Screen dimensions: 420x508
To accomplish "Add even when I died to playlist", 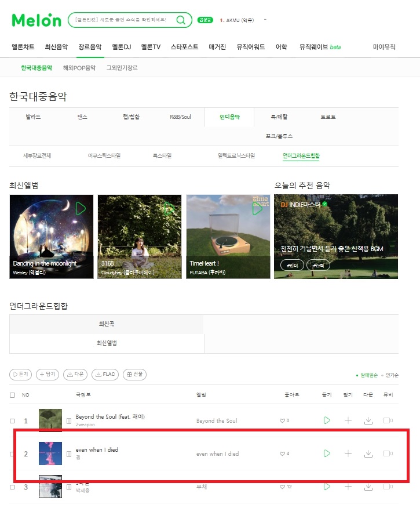I will click(x=348, y=453).
